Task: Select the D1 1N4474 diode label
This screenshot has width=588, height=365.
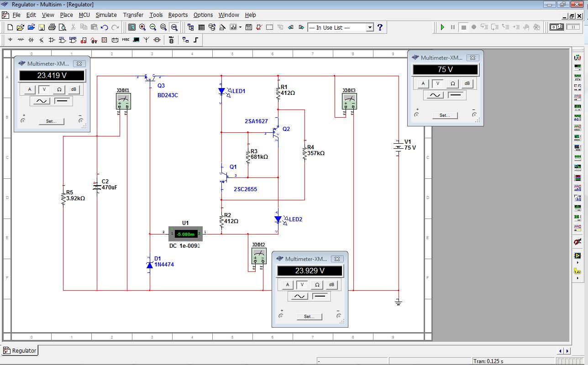Action: click(x=164, y=261)
